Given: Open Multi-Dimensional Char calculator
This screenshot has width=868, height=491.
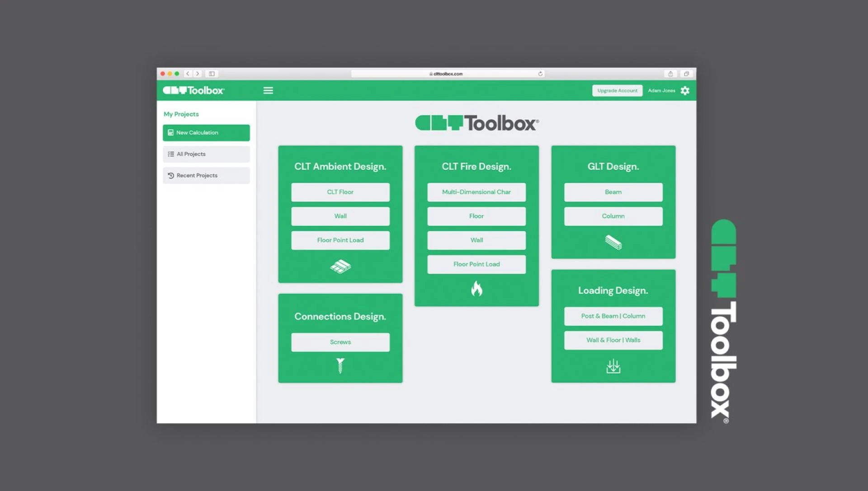Looking at the screenshot, I should click(x=476, y=192).
